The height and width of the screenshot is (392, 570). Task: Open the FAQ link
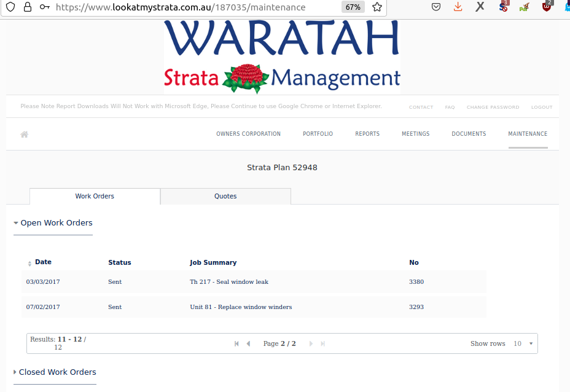tap(450, 107)
